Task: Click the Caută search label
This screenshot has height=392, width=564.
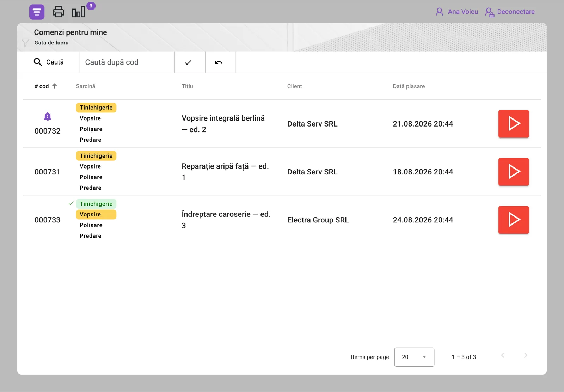Action: [55, 62]
